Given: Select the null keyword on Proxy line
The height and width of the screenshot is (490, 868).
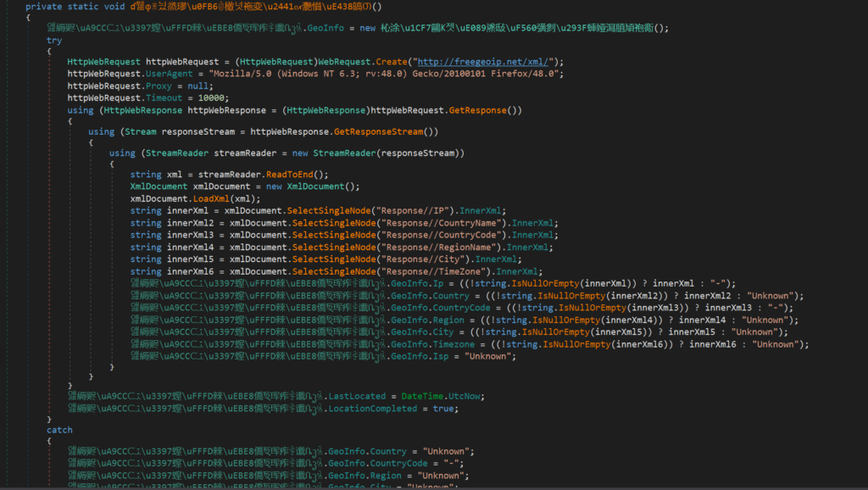Looking at the screenshot, I should [x=198, y=86].
